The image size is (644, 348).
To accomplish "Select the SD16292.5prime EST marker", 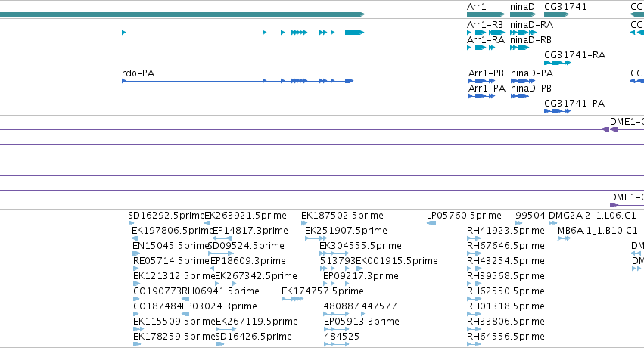I will coord(132,223).
